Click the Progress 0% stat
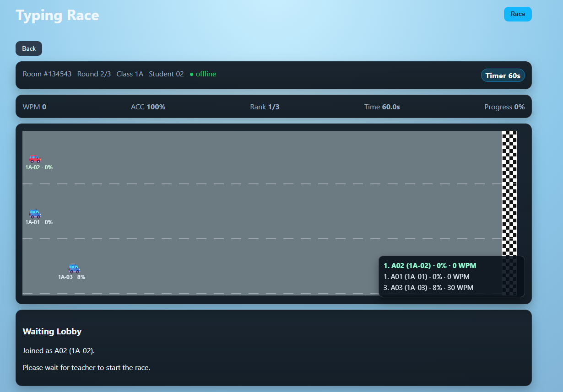This screenshot has width=563, height=392. [504, 107]
